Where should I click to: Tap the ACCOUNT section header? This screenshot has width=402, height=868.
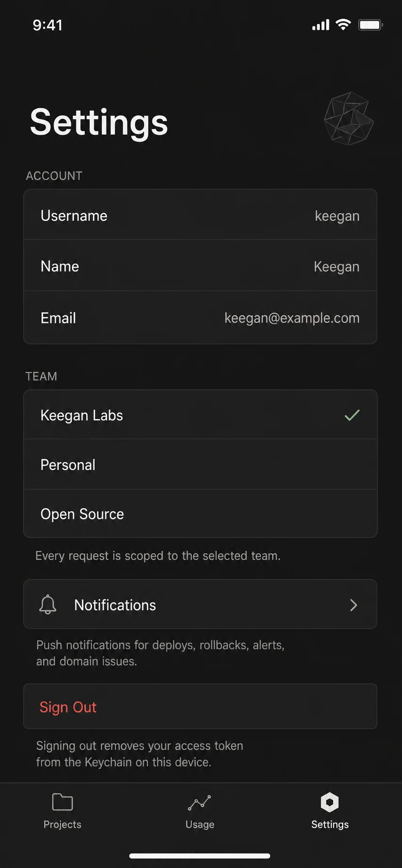(x=54, y=176)
